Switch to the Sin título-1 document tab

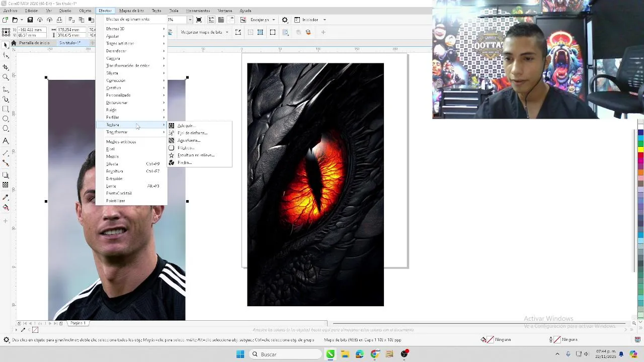click(x=69, y=43)
